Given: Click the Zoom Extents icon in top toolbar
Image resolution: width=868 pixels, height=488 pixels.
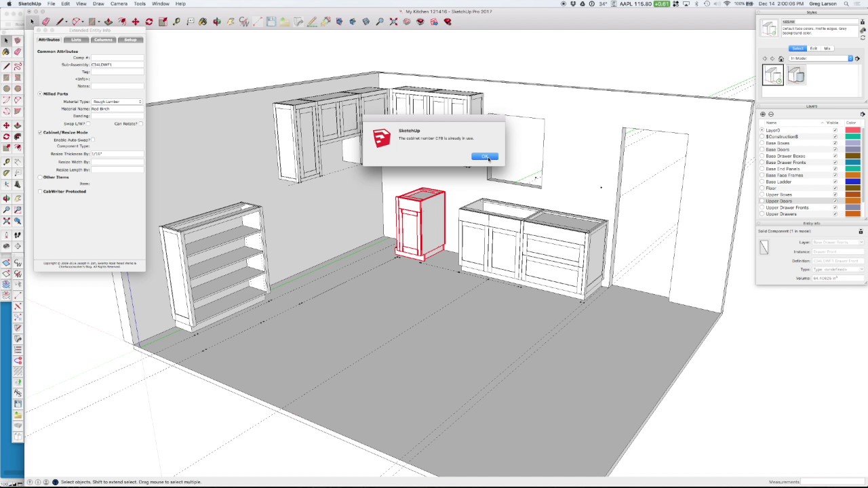Looking at the screenshot, I should (x=393, y=22).
